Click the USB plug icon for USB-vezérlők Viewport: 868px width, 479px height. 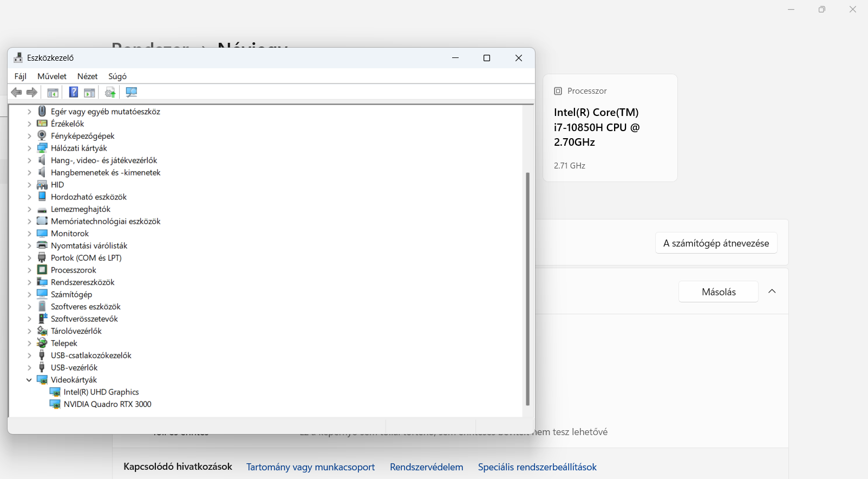[x=42, y=367]
